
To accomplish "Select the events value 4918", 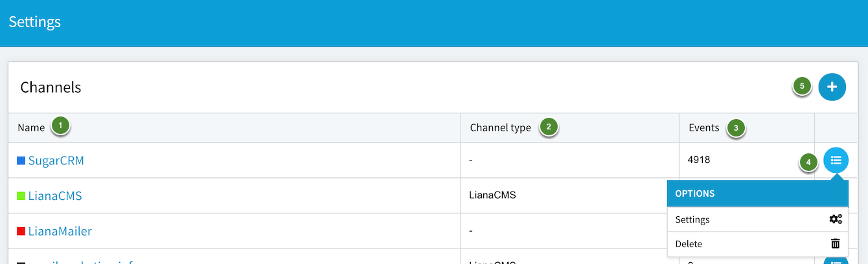I will point(700,160).
